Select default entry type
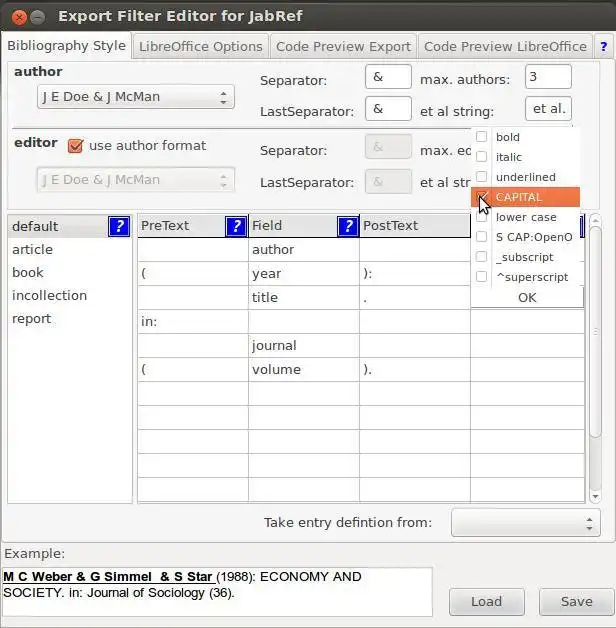This screenshot has height=628, width=616. click(58, 226)
